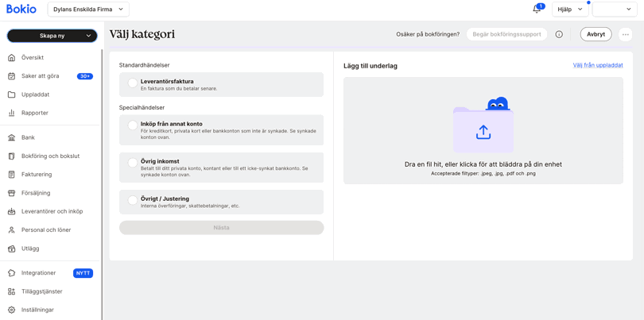Open Översikt in the sidebar
644x320 pixels.
(x=33, y=57)
